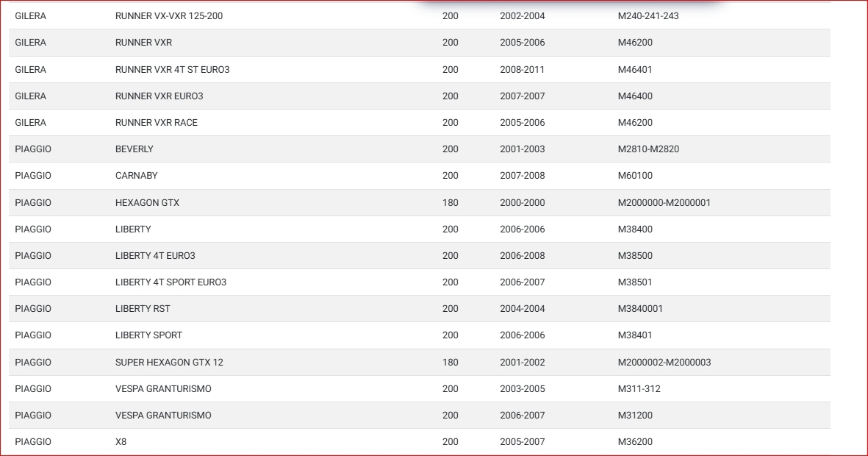Select chassis code M46401
This screenshot has height=456, width=868.
(x=634, y=70)
